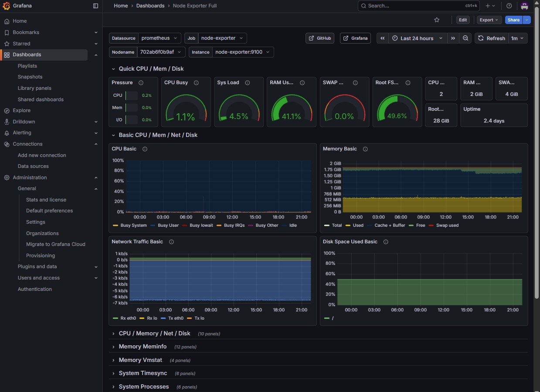Open the Grafana link button
The height and width of the screenshot is (392, 540).
(355, 38)
